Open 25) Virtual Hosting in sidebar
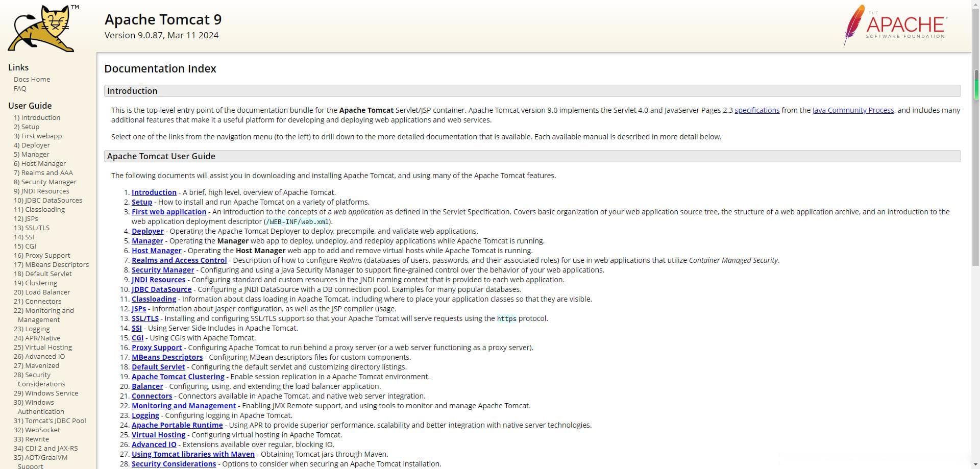 [43, 347]
